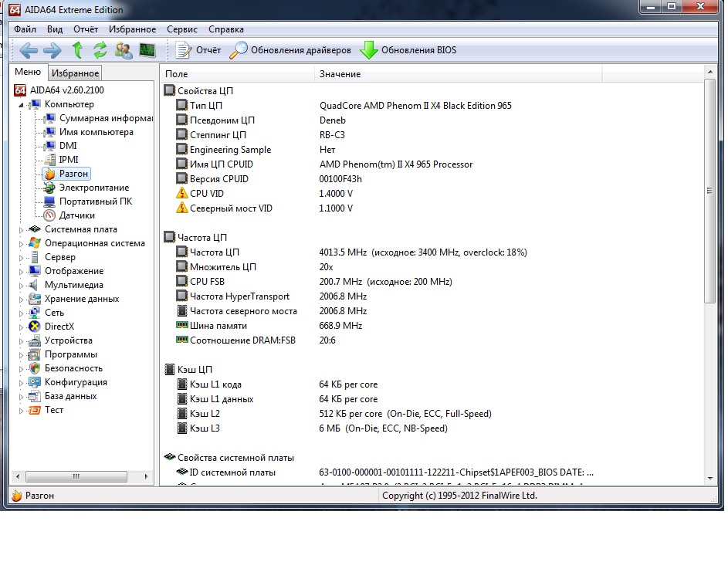This screenshot has height=579, width=728.
Task: Expand the Отображение node
Action: (x=21, y=272)
